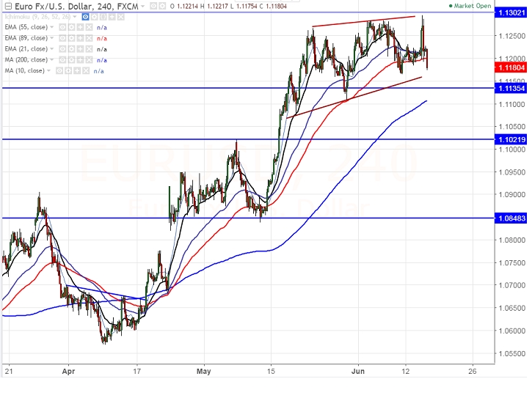Toggle Ichimoku visibility eye icon

85,17
